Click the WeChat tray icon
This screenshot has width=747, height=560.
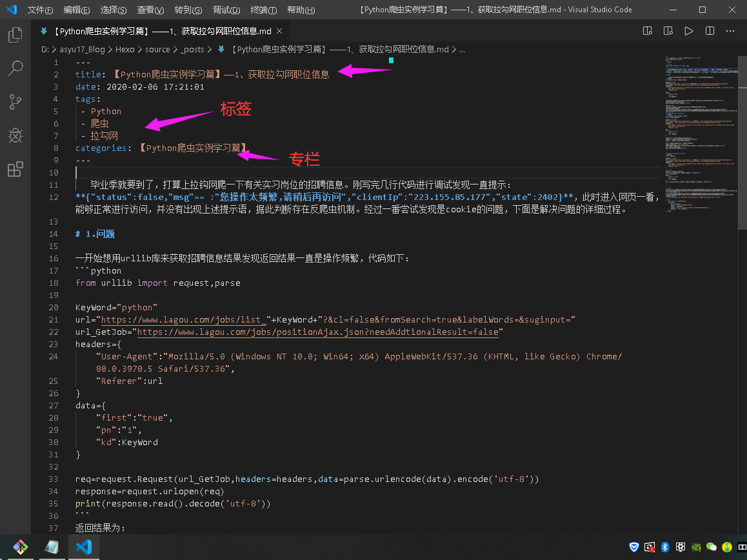tap(712, 547)
